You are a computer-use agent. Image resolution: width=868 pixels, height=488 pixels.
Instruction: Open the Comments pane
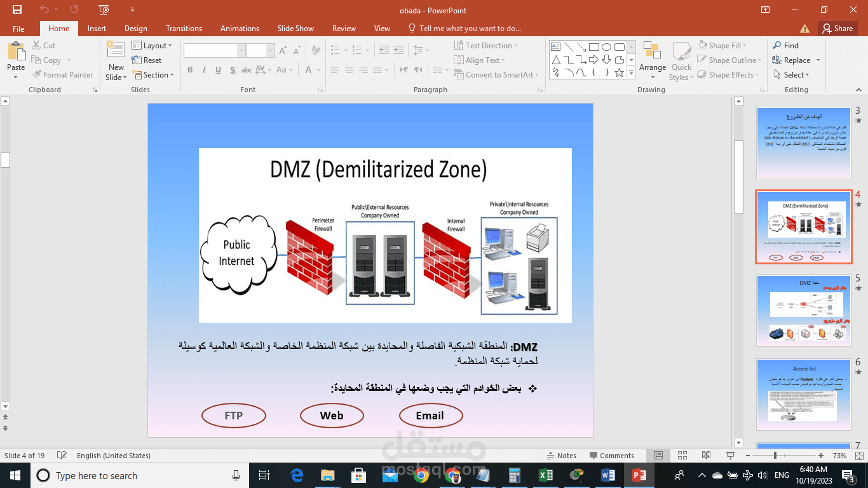[611, 456]
